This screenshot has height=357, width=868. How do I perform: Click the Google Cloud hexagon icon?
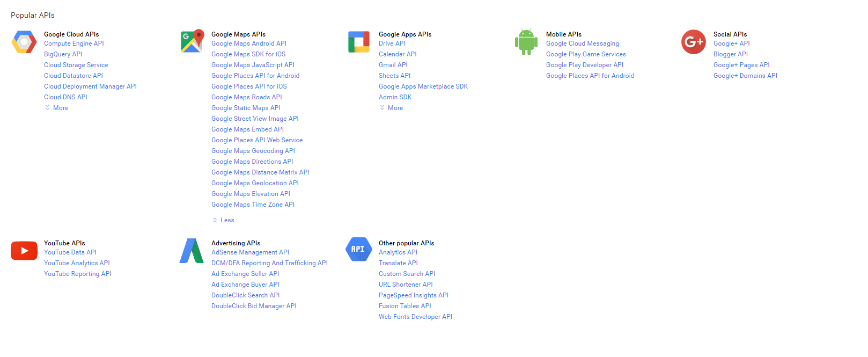coord(24,42)
